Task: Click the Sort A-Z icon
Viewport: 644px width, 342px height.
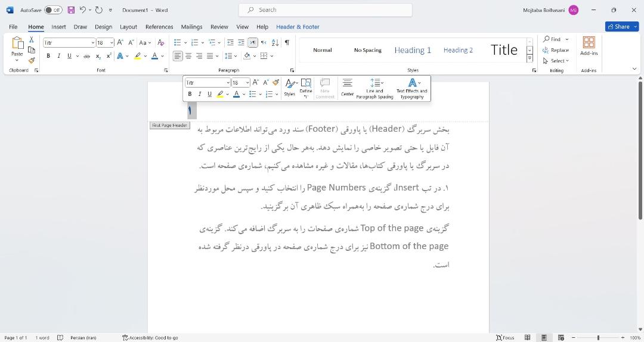Action: pyautogui.click(x=275, y=42)
